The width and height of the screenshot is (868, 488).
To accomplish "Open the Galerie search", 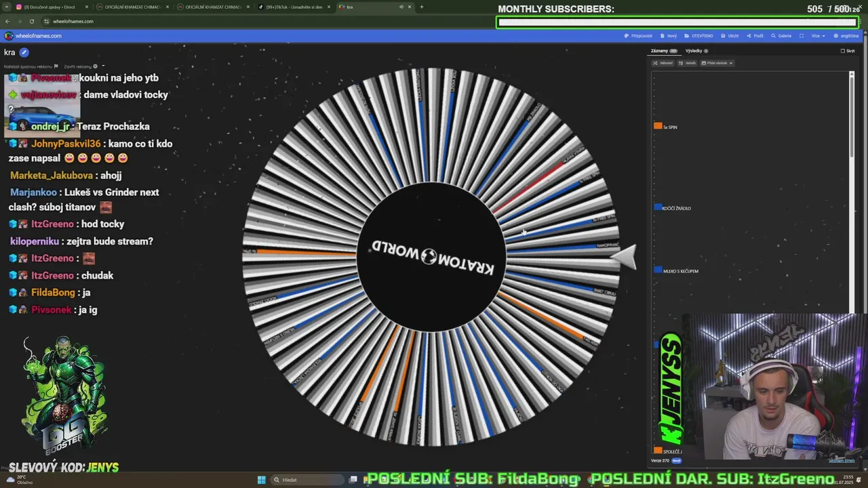I will (781, 36).
